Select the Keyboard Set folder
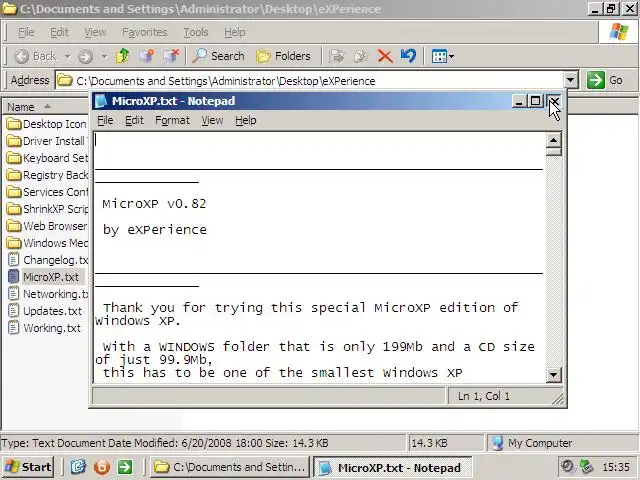 click(x=47, y=158)
